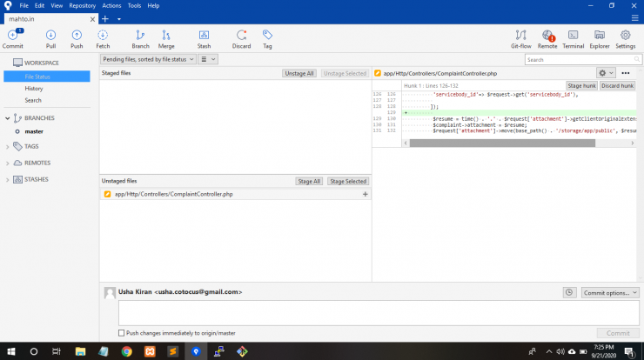The height and width of the screenshot is (360, 644).
Task: Open the diff gear settings dropdown
Action: pos(606,73)
